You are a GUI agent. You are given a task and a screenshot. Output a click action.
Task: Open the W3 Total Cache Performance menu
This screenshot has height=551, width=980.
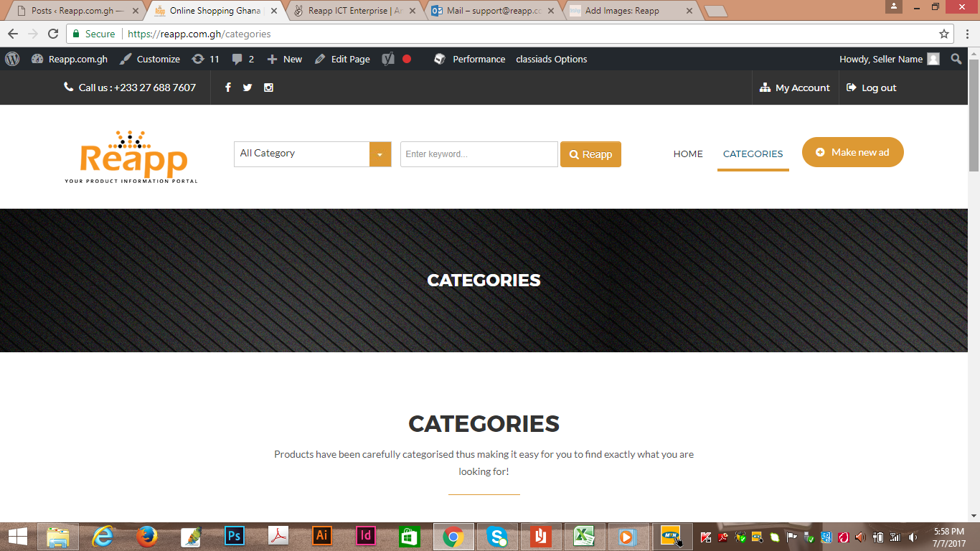470,59
